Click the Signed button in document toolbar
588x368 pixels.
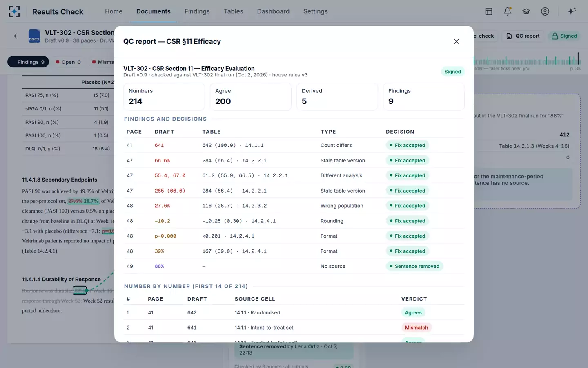coord(564,36)
